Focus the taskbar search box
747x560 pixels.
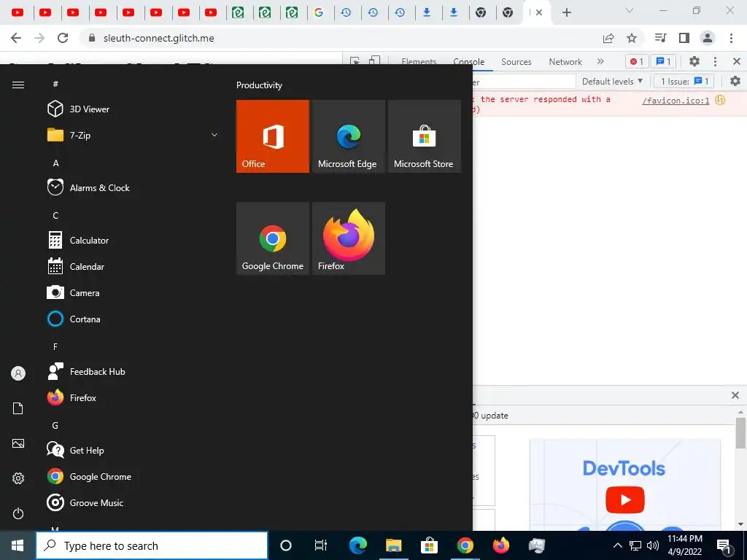(152, 545)
